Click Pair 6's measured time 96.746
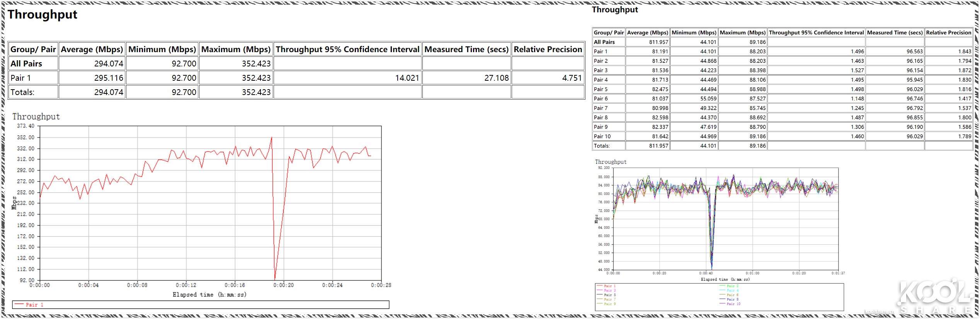980x319 pixels. click(x=915, y=99)
